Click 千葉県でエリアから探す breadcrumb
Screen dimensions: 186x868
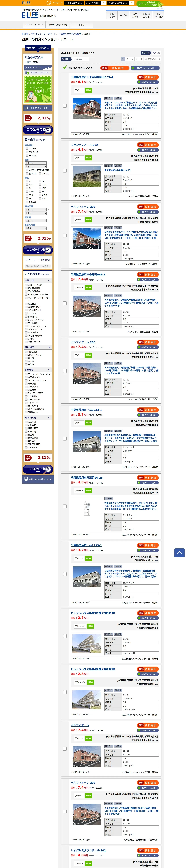70,34
